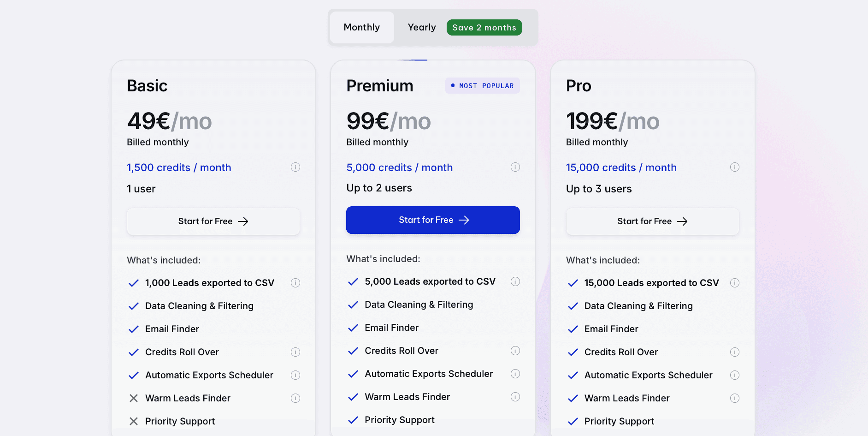Click info icon beside Basic's Credits Roll Over

click(x=295, y=352)
